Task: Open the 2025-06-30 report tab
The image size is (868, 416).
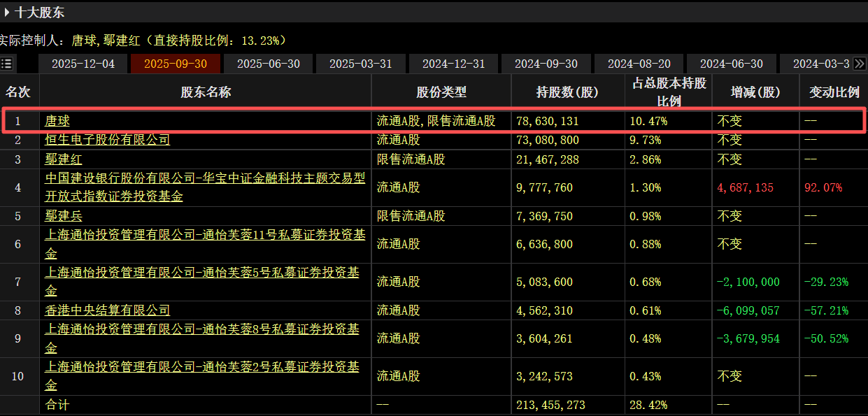Action: click(268, 64)
